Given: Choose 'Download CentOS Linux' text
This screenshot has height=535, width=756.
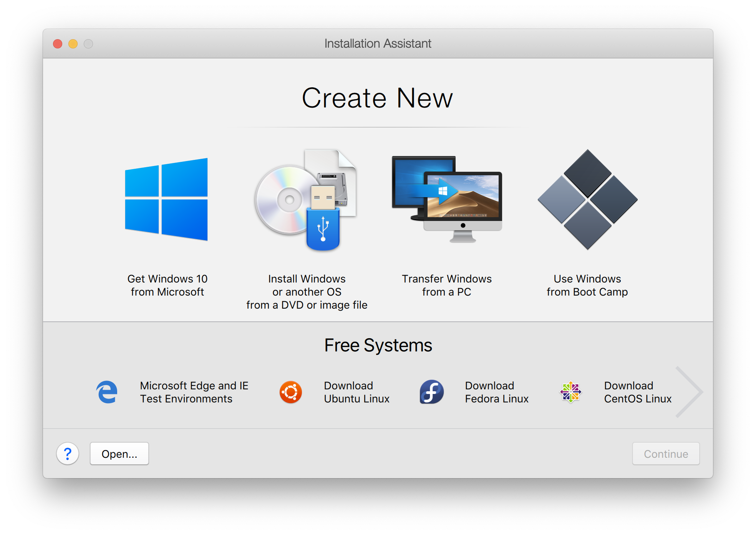Looking at the screenshot, I should (638, 392).
